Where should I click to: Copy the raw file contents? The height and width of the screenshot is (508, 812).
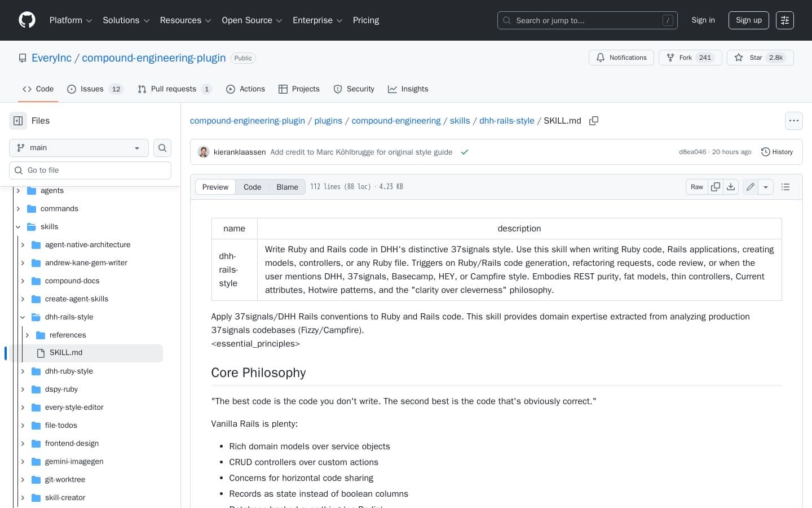pyautogui.click(x=715, y=187)
